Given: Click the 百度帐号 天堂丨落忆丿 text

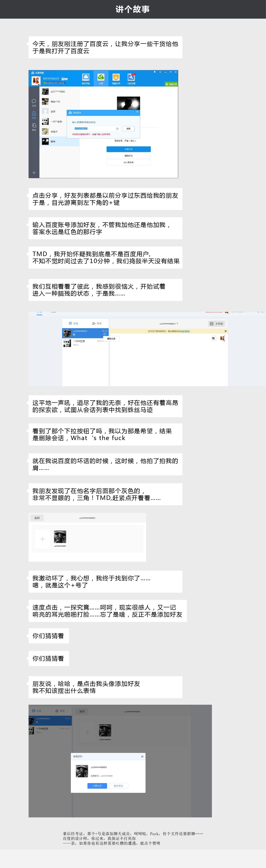Looking at the screenshot, I should pos(125,141).
